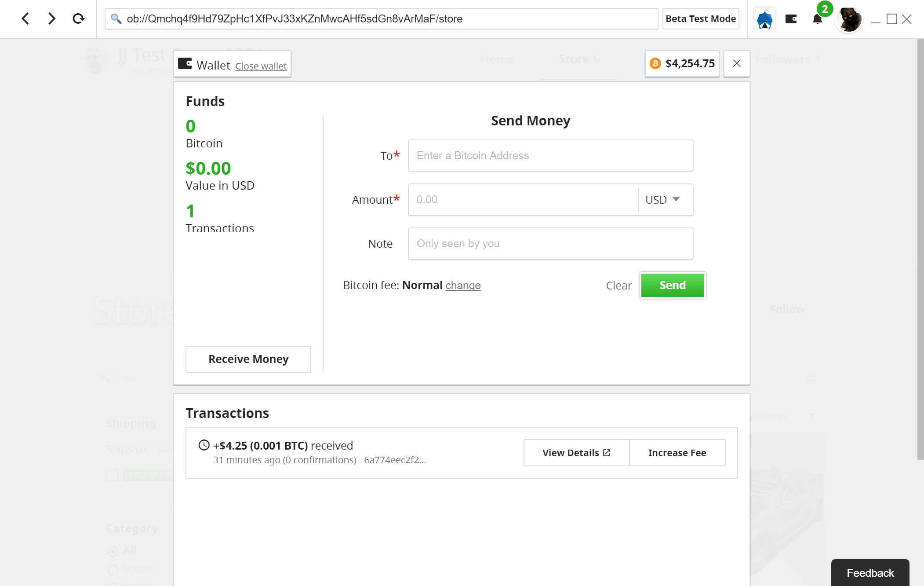This screenshot has width=924, height=586.
Task: Click Close wallet link
Action: pos(260,66)
